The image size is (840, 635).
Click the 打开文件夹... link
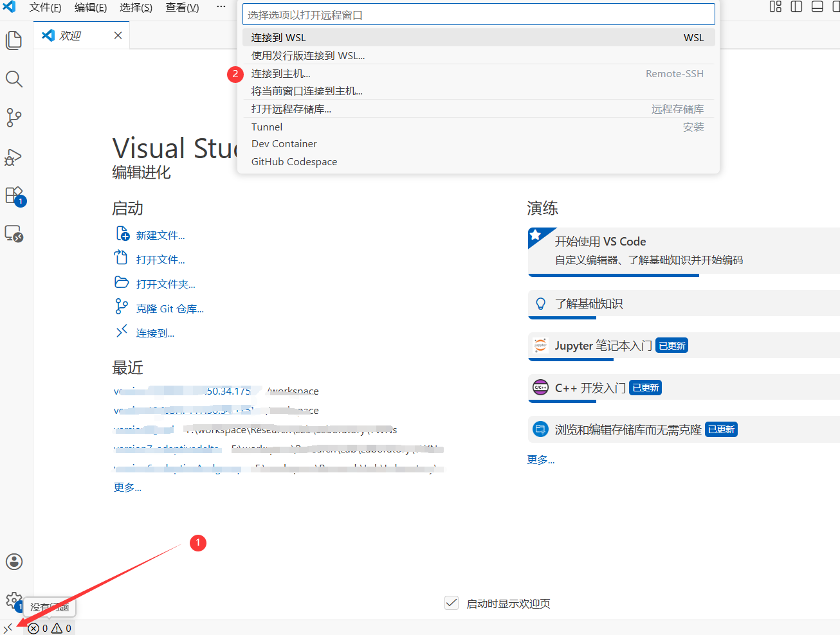pyautogui.click(x=165, y=284)
